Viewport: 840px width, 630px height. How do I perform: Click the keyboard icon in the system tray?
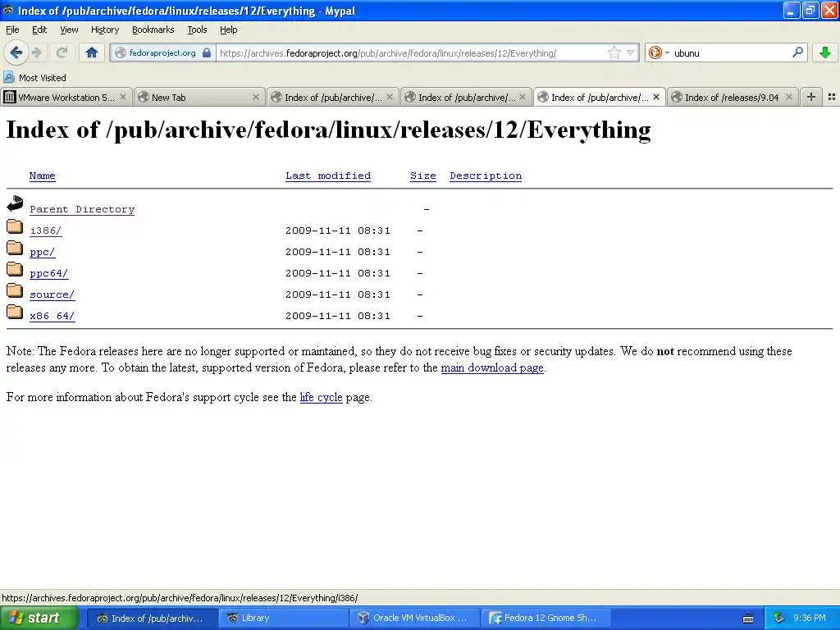748,619
